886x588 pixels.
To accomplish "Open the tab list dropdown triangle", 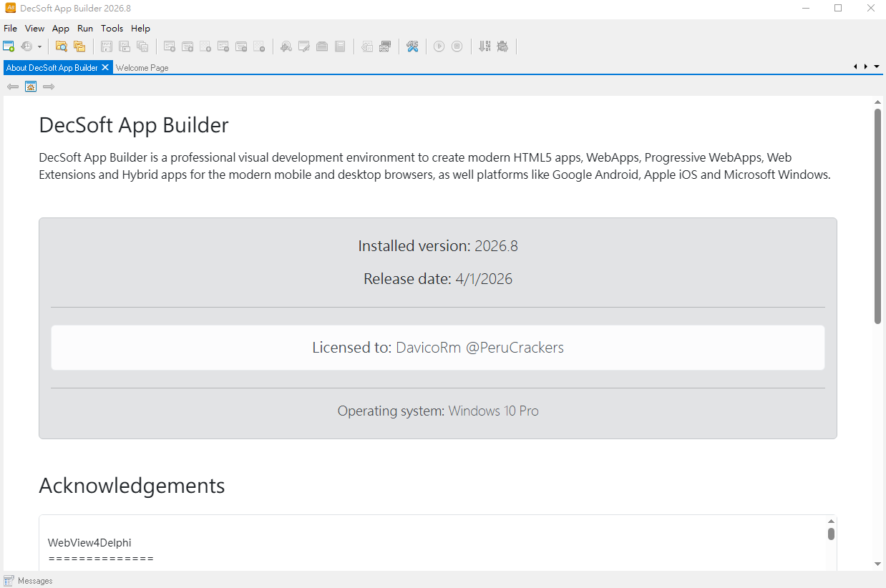I will (x=877, y=67).
